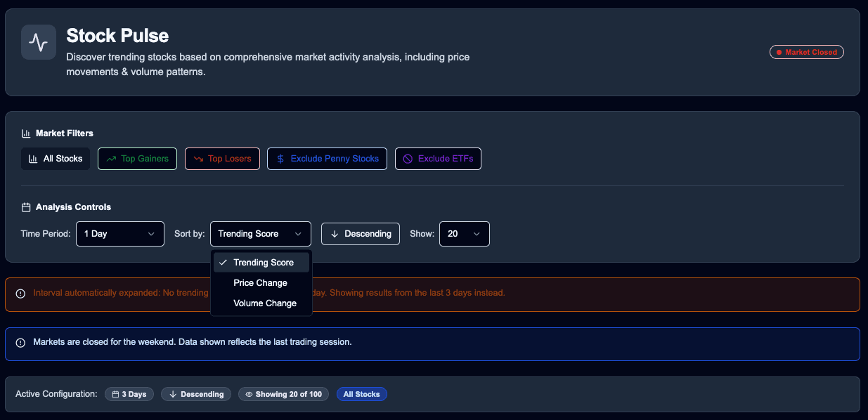The width and height of the screenshot is (868, 420).
Task: Click the Stock Pulse pulse icon
Action: tap(38, 41)
